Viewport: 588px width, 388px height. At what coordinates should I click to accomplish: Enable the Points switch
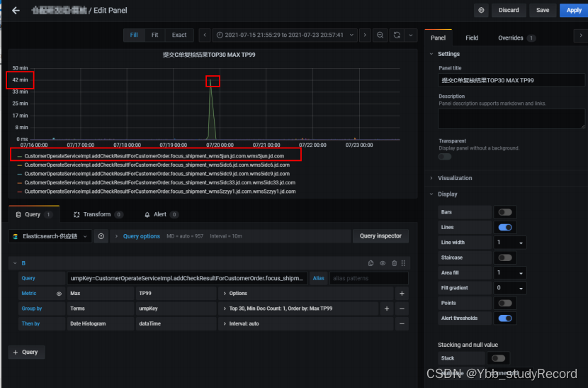(x=504, y=303)
